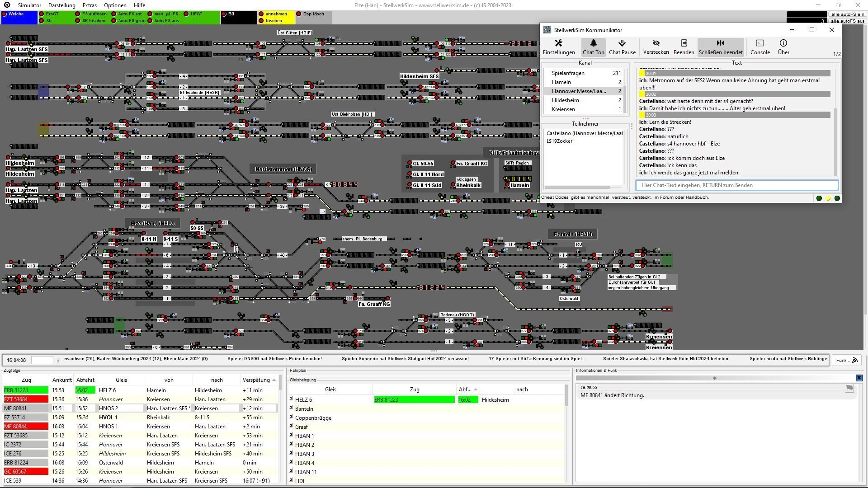
Task: Expand the Banteln track entry
Action: [291, 408]
